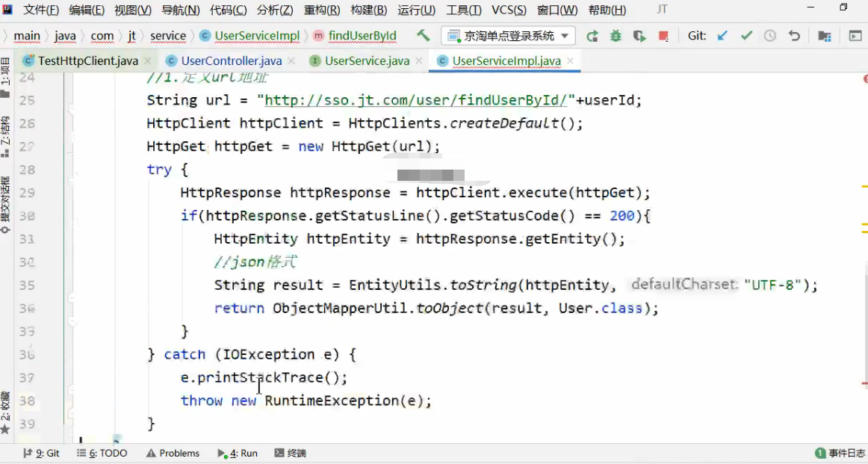
Task: Open the 2:收藏 favorites tool window
Action: pyautogui.click(x=5, y=412)
